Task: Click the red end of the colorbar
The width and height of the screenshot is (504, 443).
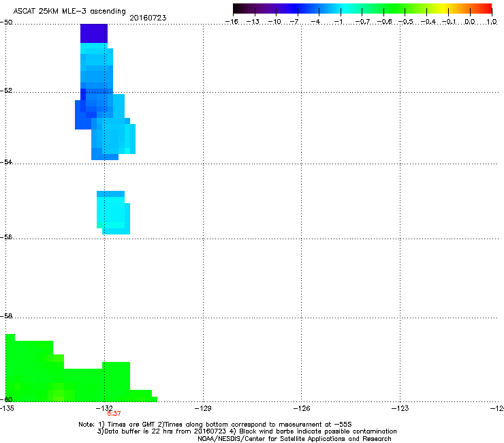Action: (486, 8)
